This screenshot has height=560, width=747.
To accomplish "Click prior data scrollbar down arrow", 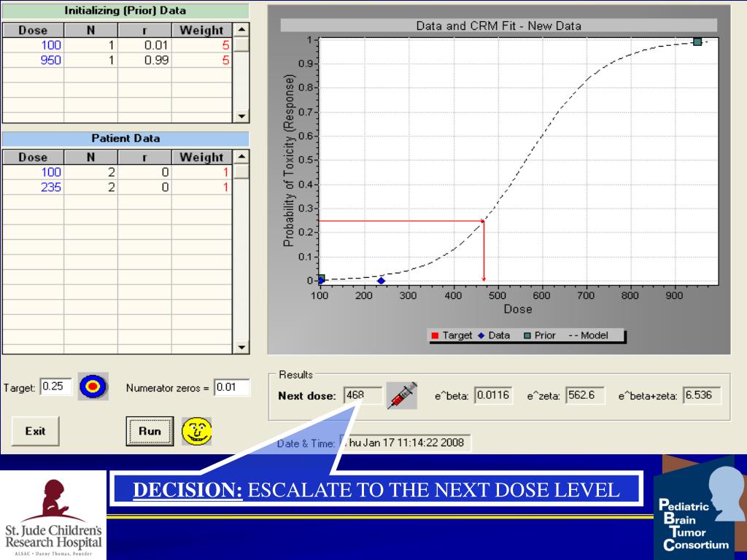I will [x=241, y=116].
